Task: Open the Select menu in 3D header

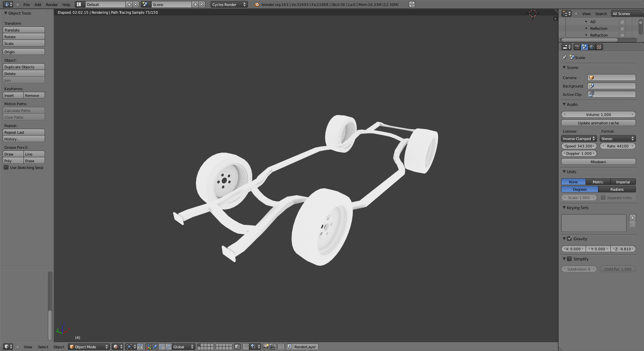Action: tap(43, 347)
